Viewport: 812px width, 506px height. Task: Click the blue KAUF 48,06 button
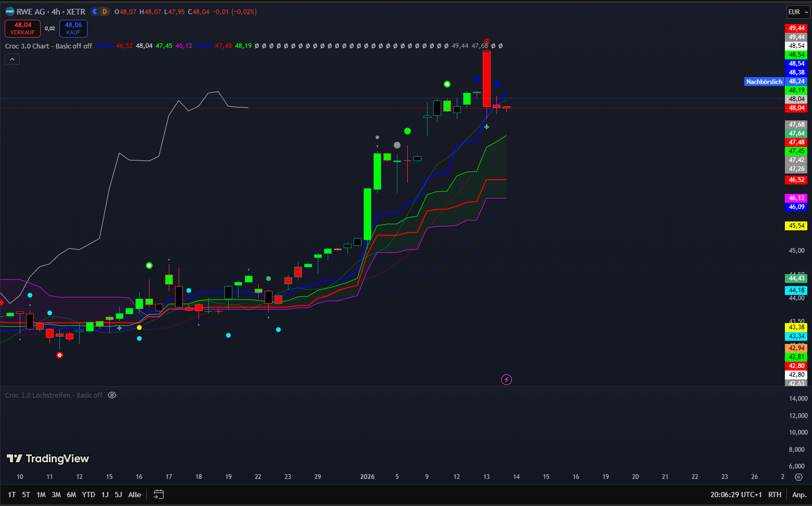(x=73, y=29)
